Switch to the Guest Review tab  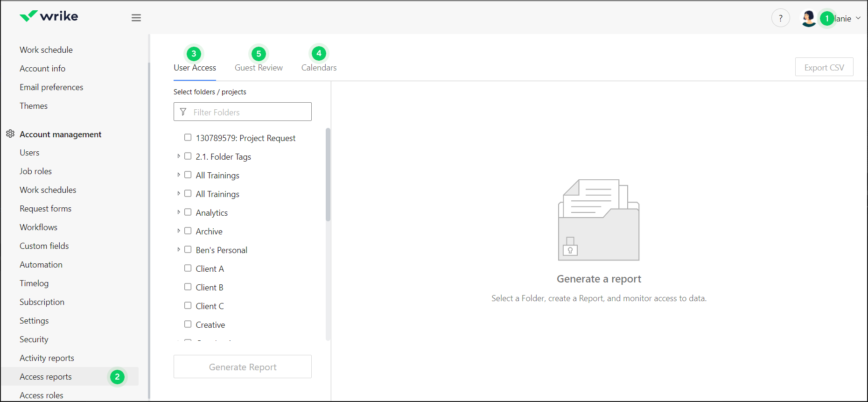tap(259, 68)
